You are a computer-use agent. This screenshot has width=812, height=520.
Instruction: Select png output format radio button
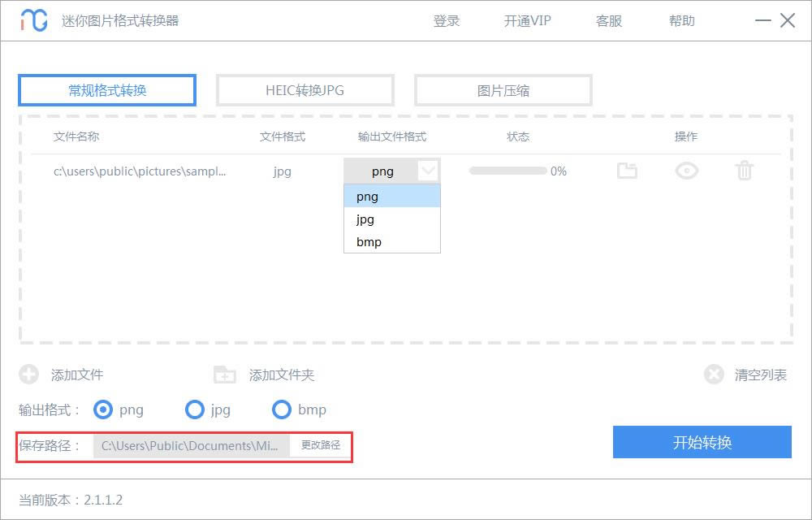(x=103, y=409)
